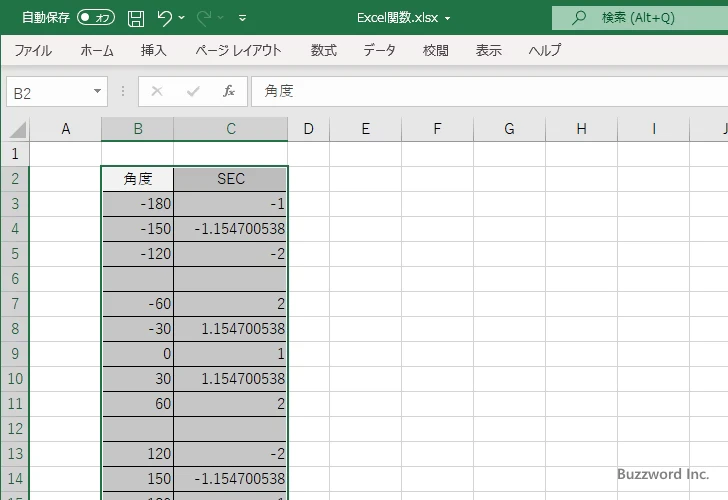
Task: Switch to the 校閲 tab
Action: click(x=436, y=50)
